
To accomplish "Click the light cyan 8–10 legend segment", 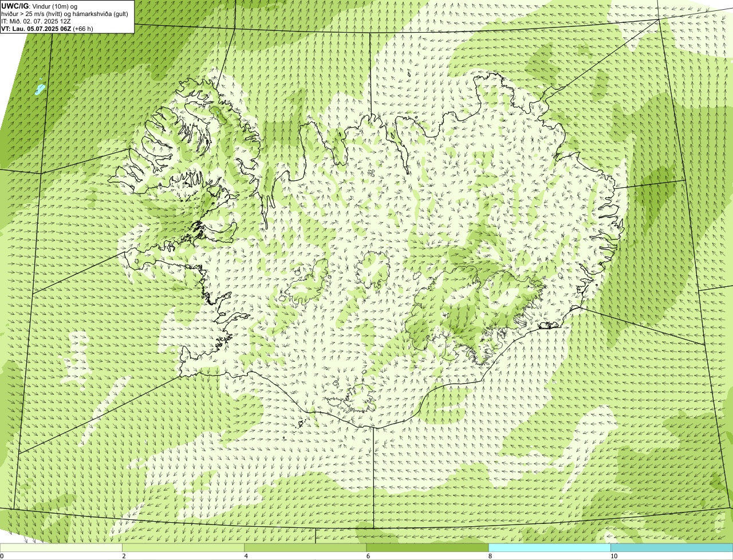I will tap(550, 547).
